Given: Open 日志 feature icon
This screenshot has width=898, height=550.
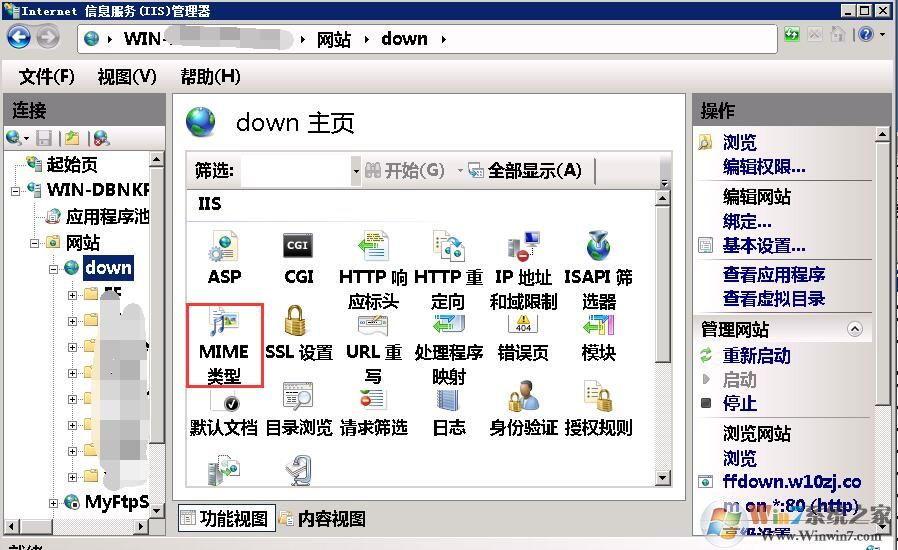Looking at the screenshot, I should pyautogui.click(x=448, y=414).
